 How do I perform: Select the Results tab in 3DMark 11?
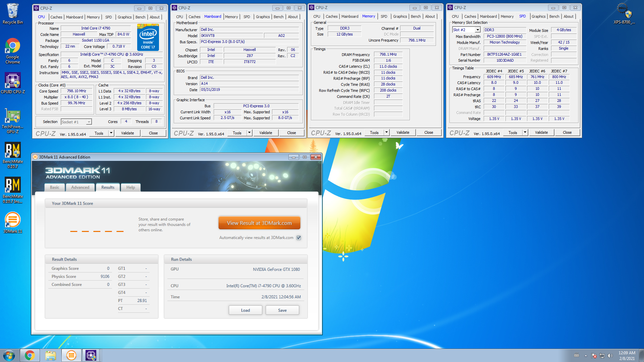[108, 187]
